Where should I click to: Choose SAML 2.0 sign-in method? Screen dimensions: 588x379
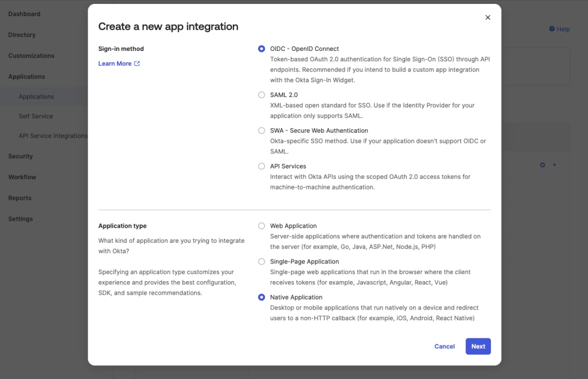[262, 95]
